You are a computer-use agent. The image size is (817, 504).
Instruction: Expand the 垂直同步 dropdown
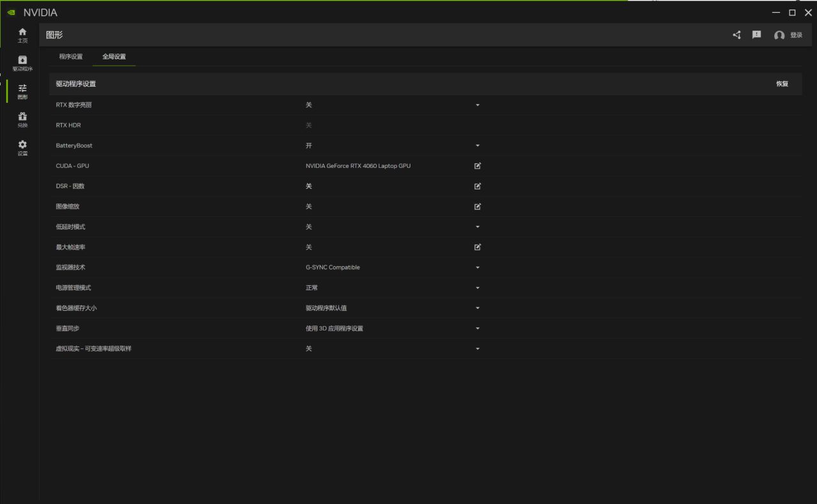477,329
